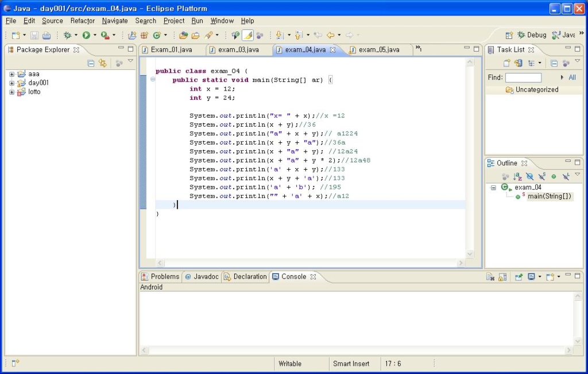Toggle Hide Non-Public Members green dot
Image resolution: width=588 pixels, height=374 pixels.
tap(554, 176)
